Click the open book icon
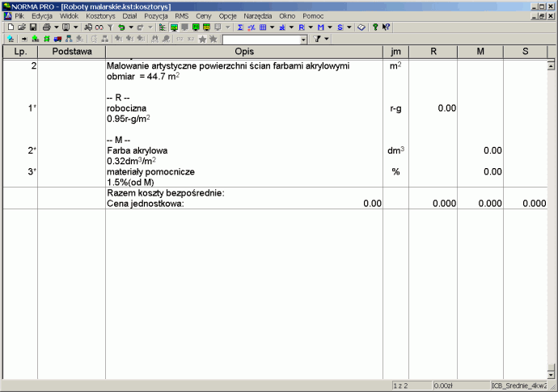 (361, 27)
